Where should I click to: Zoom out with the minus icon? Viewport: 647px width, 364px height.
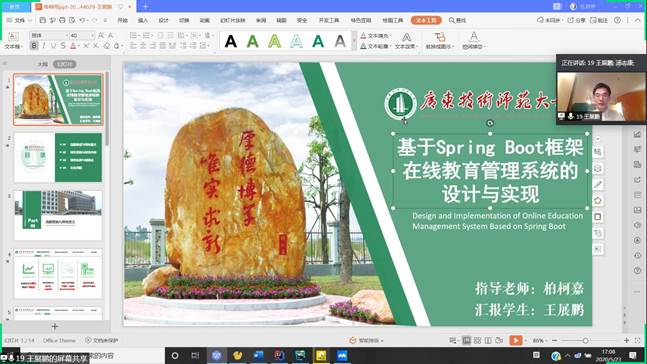click(555, 340)
